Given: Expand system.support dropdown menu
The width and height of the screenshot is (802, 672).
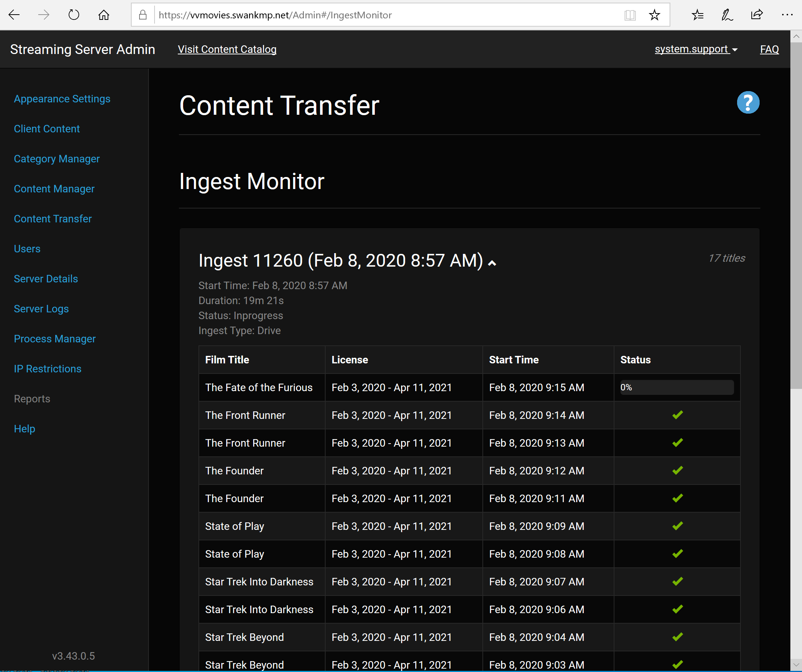Looking at the screenshot, I should [x=696, y=49].
